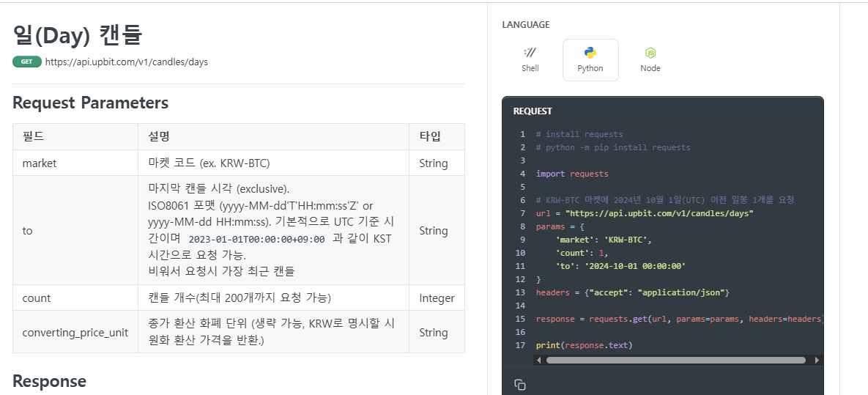This screenshot has width=868, height=395.
Task: Click the url assignment code line
Action: [x=645, y=213]
